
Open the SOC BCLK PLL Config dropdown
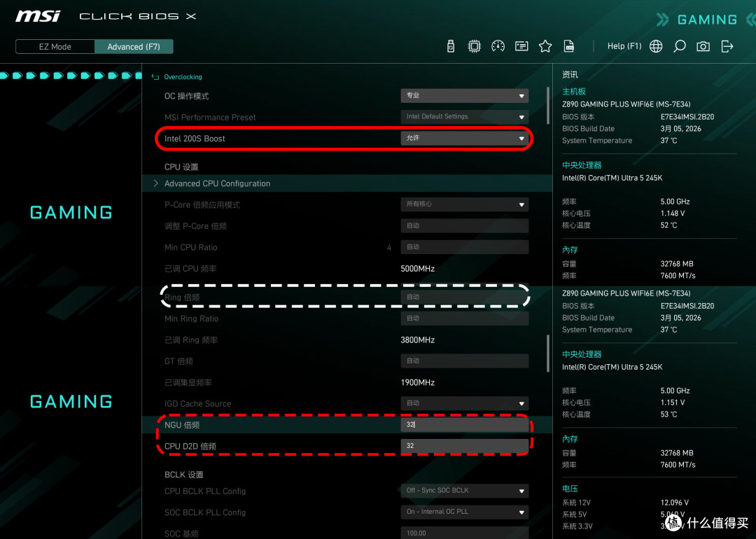tap(464, 512)
